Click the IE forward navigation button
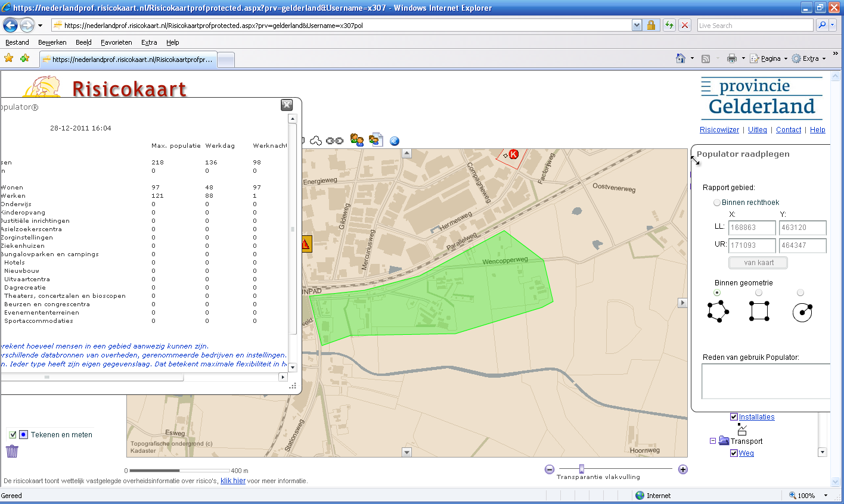The width and height of the screenshot is (844, 504). pos(27,25)
